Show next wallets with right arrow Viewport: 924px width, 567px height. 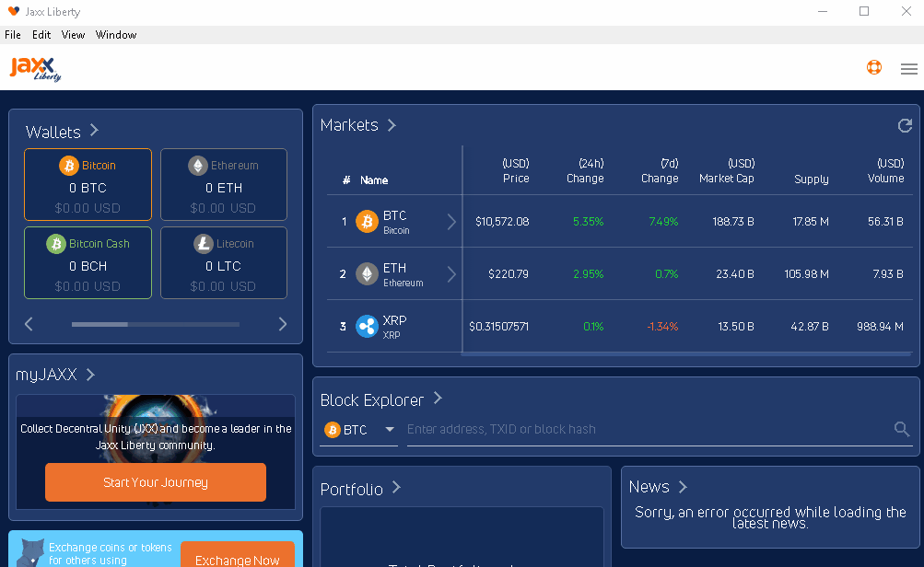point(283,324)
